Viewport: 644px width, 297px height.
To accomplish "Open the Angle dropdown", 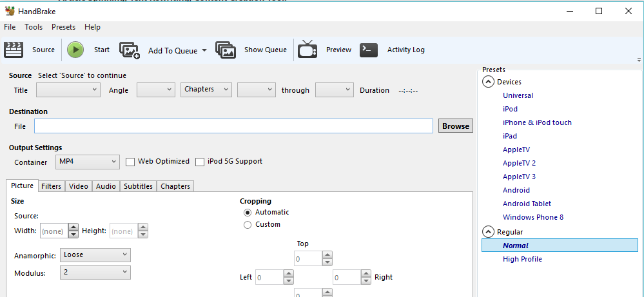I will tap(155, 90).
